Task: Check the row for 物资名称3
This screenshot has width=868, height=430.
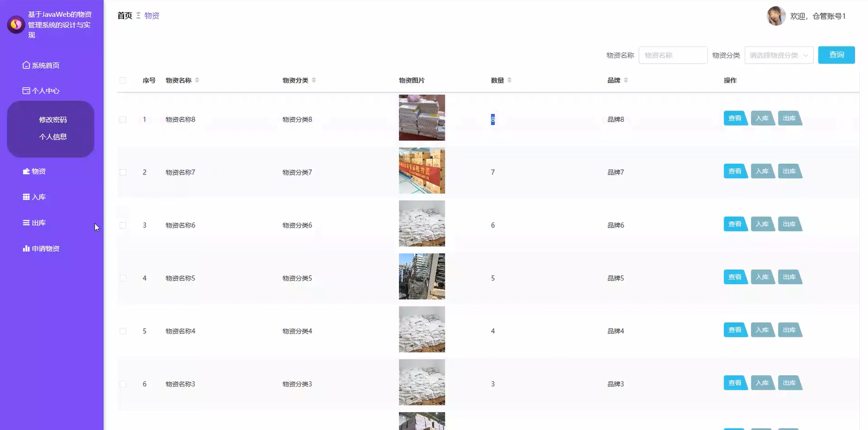Action: [x=123, y=384]
